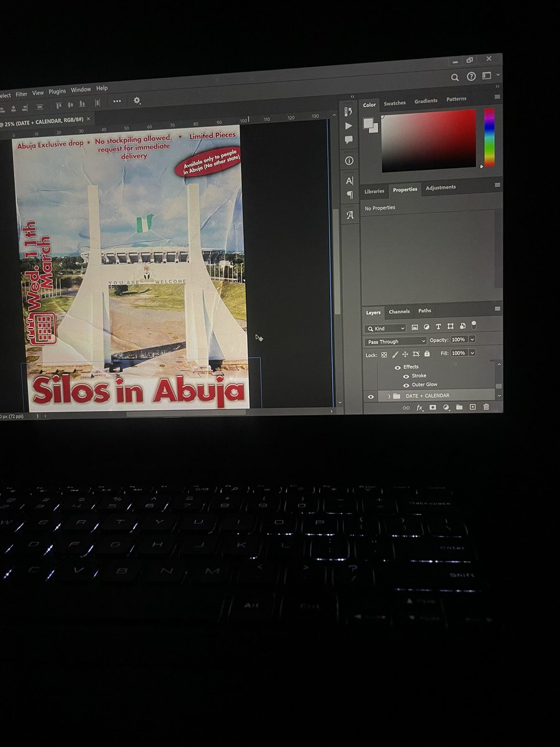Image resolution: width=560 pixels, height=747 pixels.
Task: Open the Fill dropdown arrow
Action: (472, 353)
